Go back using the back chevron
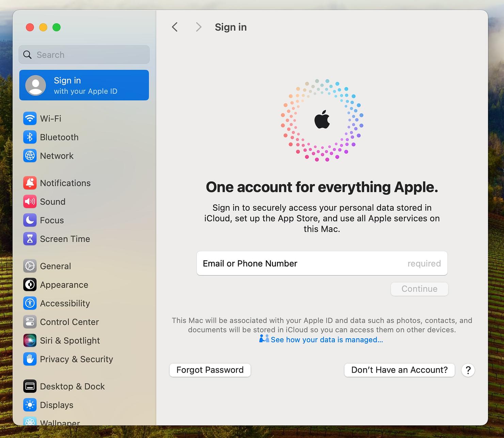The width and height of the screenshot is (504, 438). tap(175, 27)
